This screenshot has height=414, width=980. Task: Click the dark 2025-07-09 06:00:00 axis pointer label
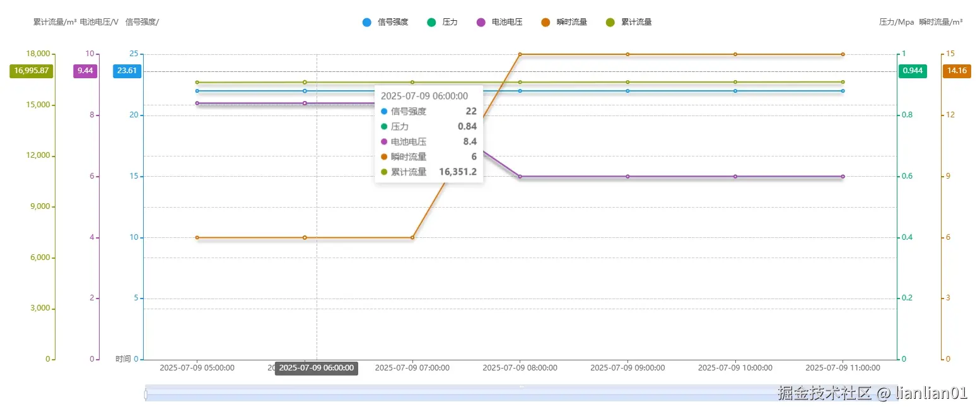(317, 369)
